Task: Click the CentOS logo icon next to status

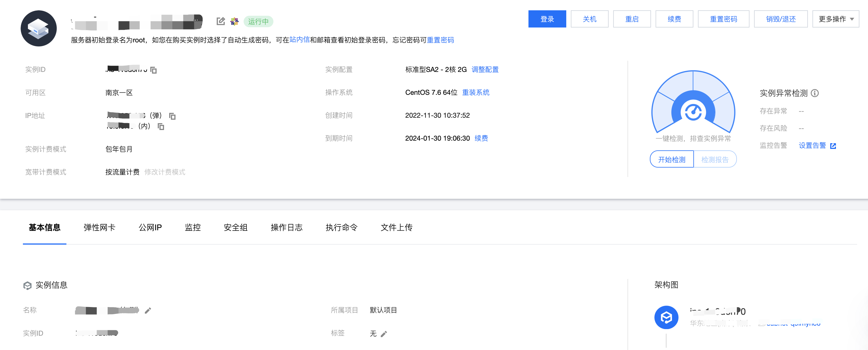Action: click(x=234, y=21)
